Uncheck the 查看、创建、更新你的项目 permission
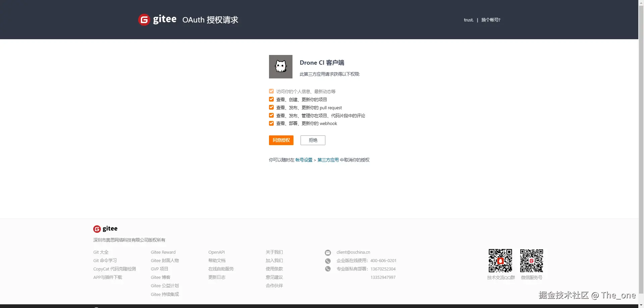 271,99
